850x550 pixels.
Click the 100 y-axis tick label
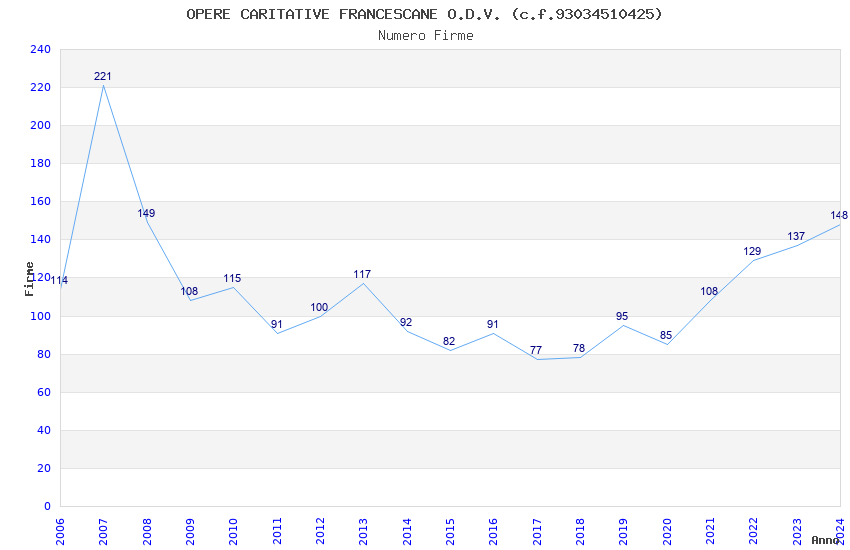coord(40,316)
